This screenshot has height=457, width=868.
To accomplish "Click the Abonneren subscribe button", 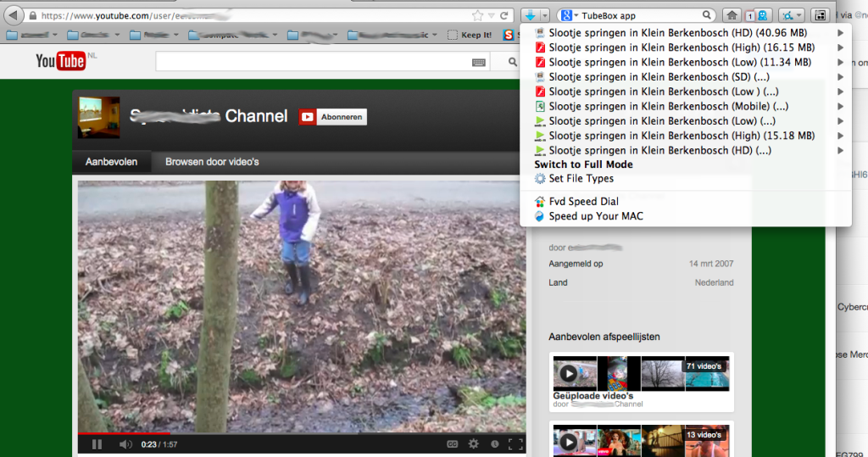I will (333, 117).
